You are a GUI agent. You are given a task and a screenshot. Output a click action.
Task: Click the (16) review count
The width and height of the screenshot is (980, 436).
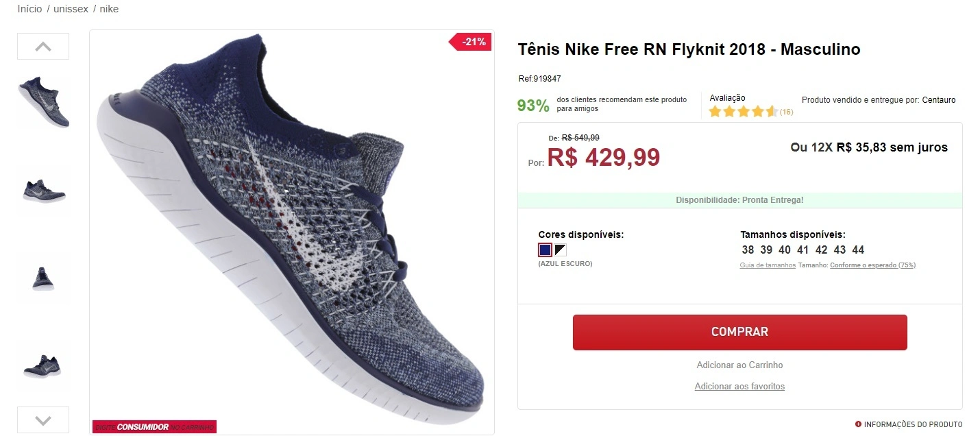(x=786, y=111)
